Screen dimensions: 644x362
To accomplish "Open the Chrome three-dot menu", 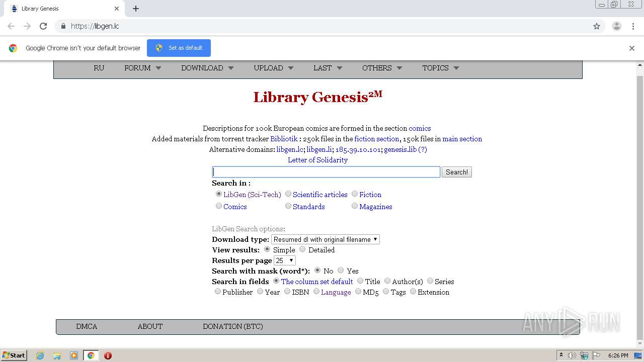I will tap(633, 26).
